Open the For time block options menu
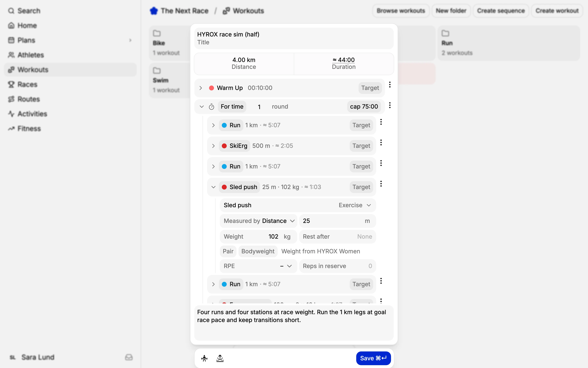This screenshot has height=368, width=588. pyautogui.click(x=390, y=105)
